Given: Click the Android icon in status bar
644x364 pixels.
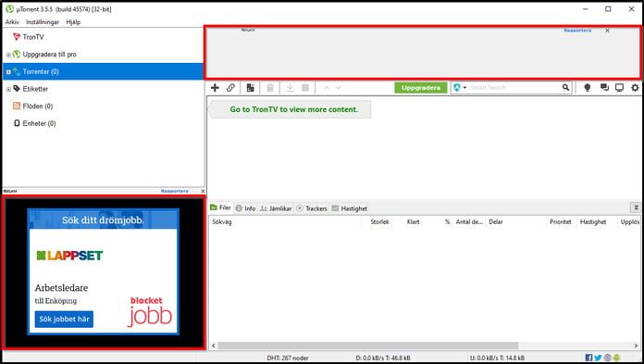Looking at the screenshot, I should pyautogui.click(x=616, y=358).
